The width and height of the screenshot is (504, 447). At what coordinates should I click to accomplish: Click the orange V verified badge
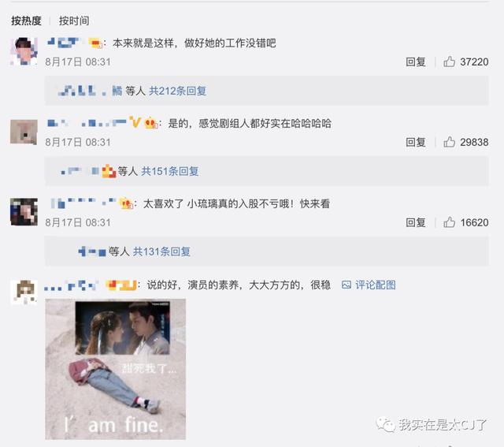(x=135, y=122)
